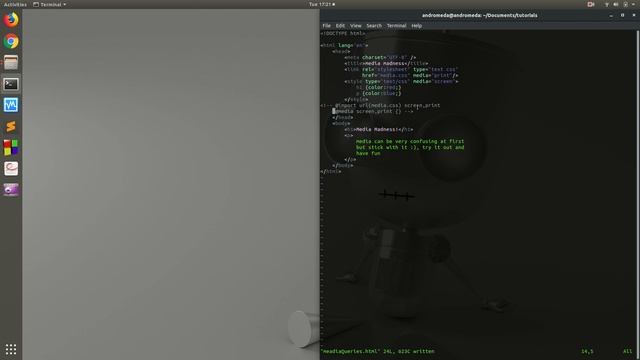Image resolution: width=640 pixels, height=360 pixels.
Task: Focus the Terminal dock icon
Action: (11, 84)
